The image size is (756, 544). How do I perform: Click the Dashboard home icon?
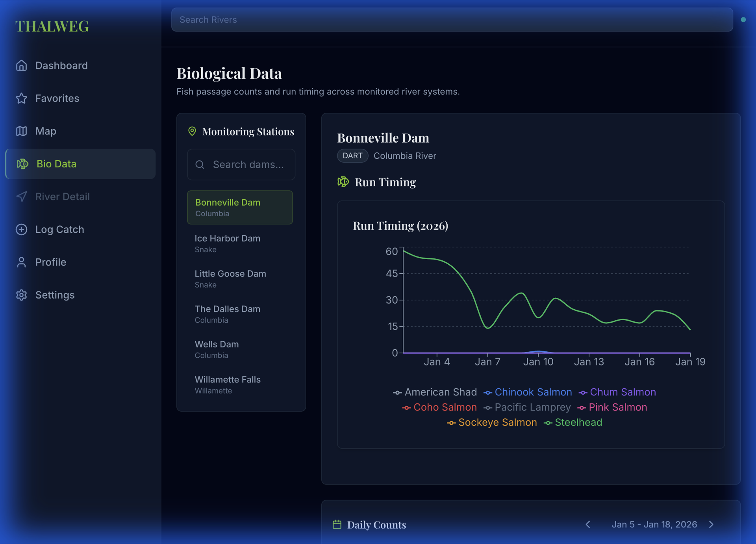tap(22, 65)
